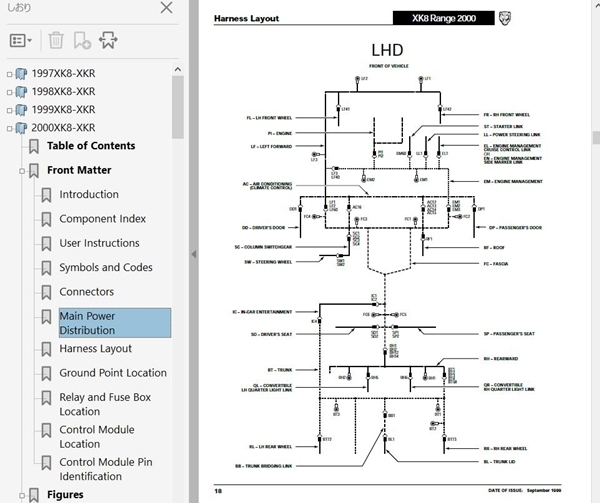Open Relay and Fuse Box Location bookmark
This screenshot has width=600, height=503.
(x=105, y=404)
